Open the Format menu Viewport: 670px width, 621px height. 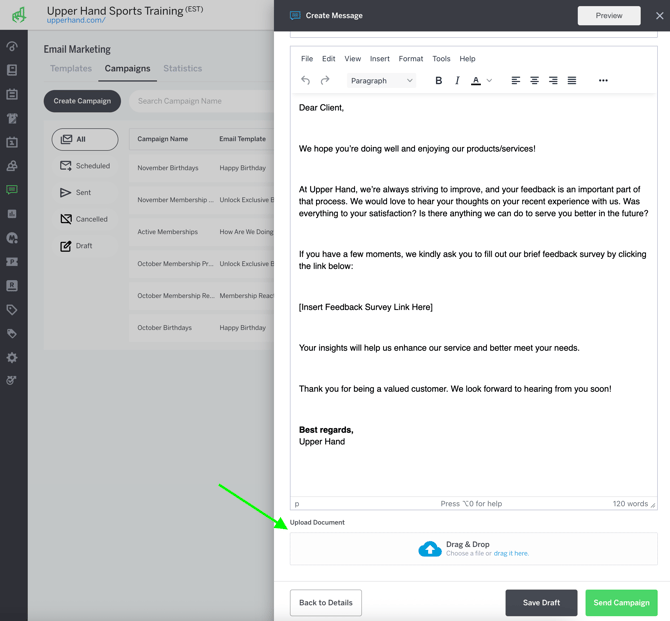pyautogui.click(x=410, y=59)
